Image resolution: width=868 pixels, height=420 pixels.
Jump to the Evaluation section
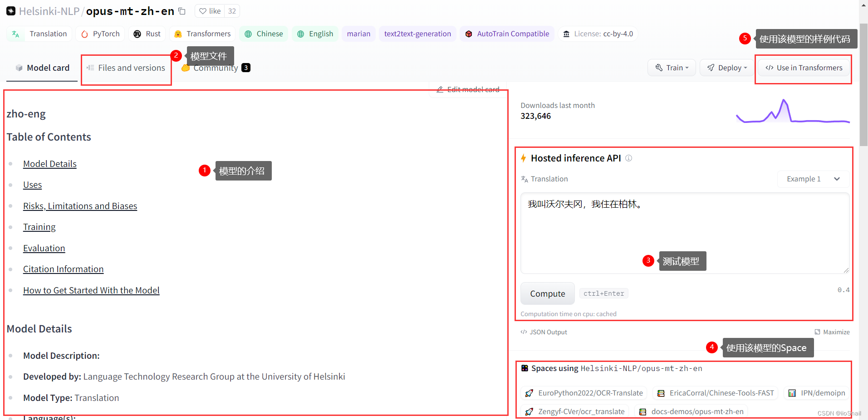[x=44, y=248]
